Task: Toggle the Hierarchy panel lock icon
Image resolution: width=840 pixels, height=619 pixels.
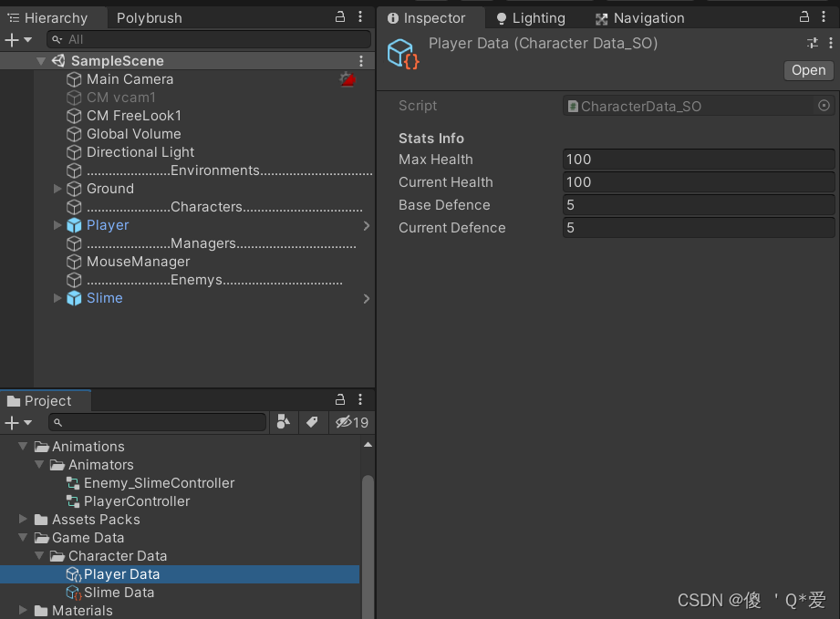Action: [x=338, y=17]
